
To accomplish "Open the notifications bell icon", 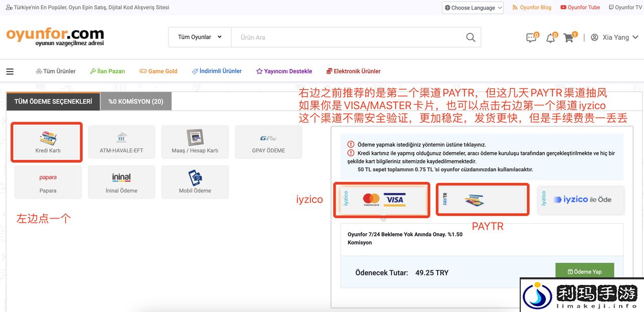I will pos(550,38).
